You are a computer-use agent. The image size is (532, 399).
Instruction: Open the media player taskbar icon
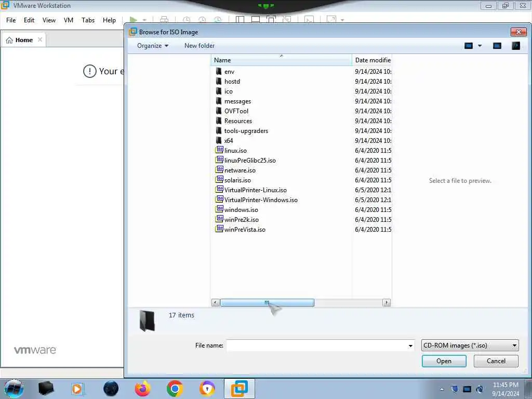tap(78, 389)
